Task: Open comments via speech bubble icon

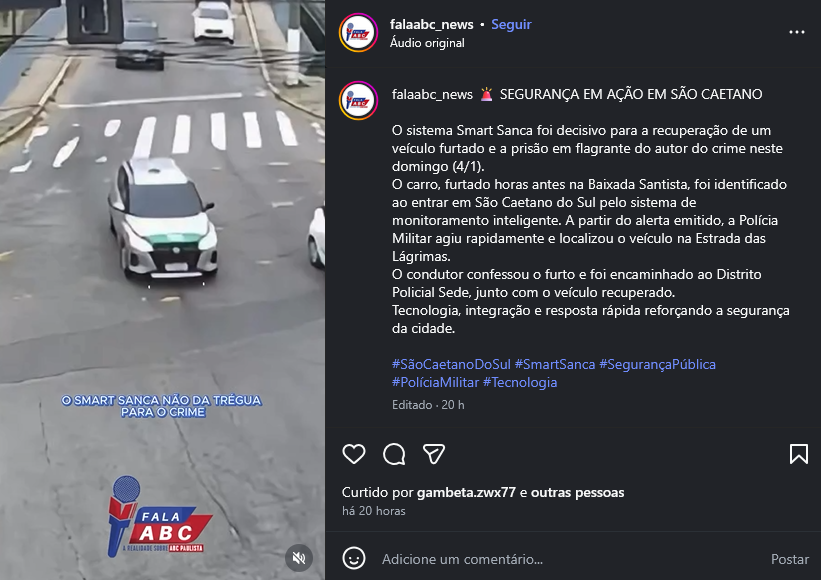Action: (x=394, y=454)
